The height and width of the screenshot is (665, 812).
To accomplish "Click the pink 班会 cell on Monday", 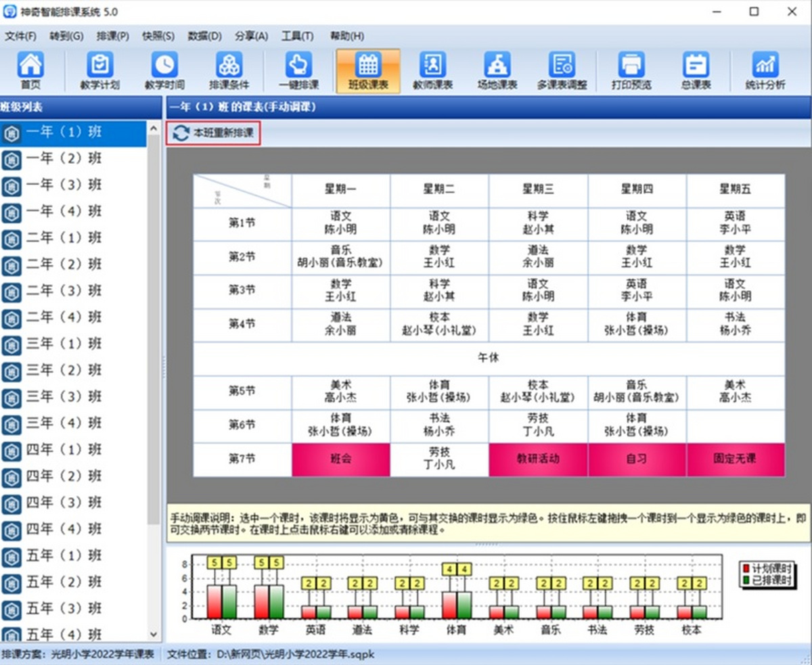I will coord(341,460).
